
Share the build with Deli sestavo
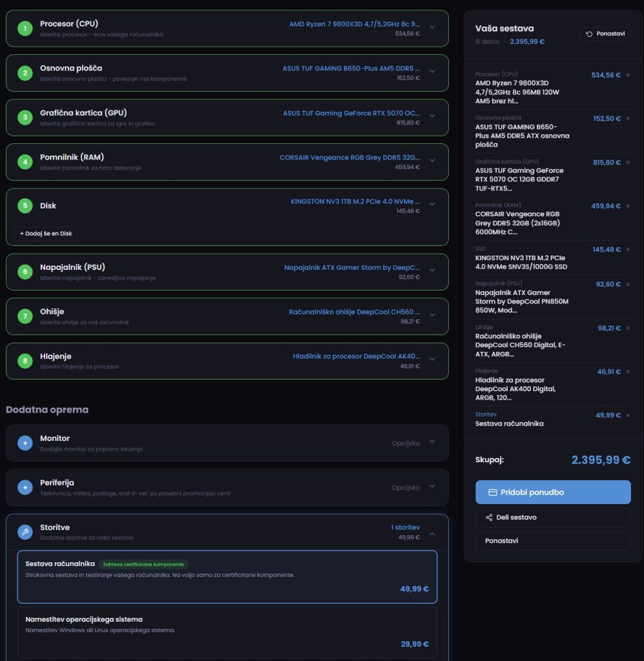point(553,517)
